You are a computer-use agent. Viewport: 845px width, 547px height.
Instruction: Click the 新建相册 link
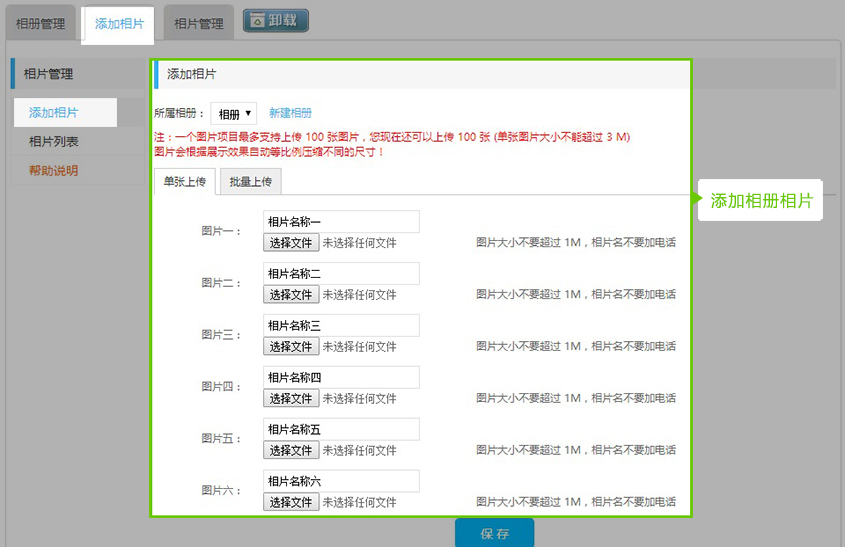tap(290, 114)
